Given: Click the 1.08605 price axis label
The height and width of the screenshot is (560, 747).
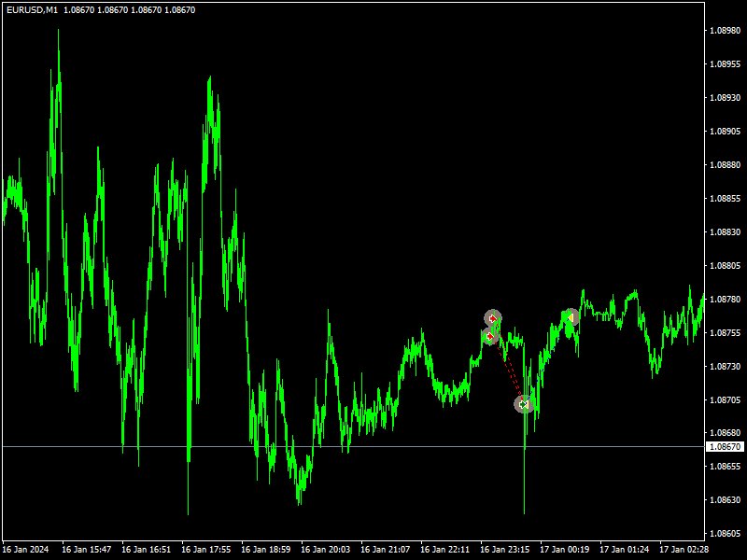Looking at the screenshot, I should coord(726,534).
